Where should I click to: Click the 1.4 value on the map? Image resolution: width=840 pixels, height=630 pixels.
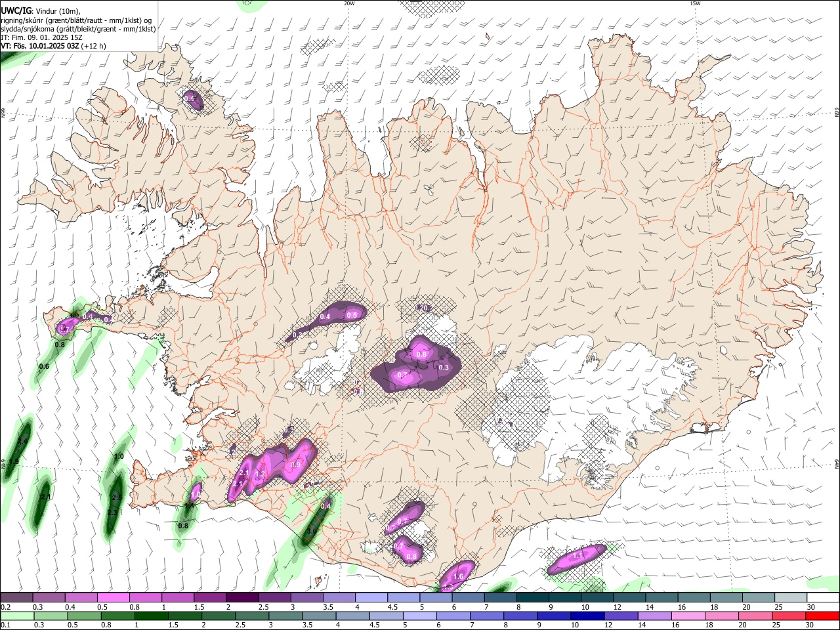(x=189, y=505)
